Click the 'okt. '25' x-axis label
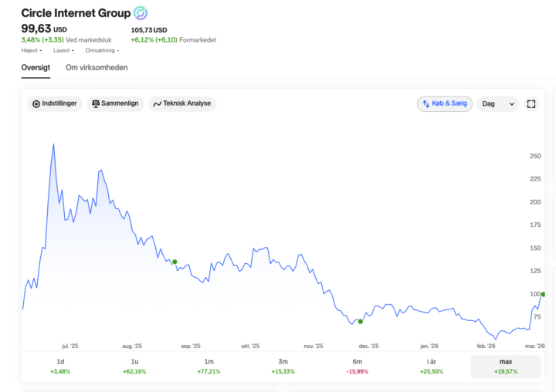This screenshot has width=556, height=392. [250, 346]
